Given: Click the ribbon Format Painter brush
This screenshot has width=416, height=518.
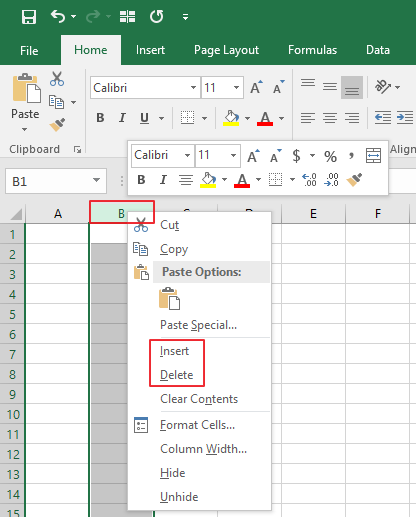Looking at the screenshot, I should pos(57,125).
